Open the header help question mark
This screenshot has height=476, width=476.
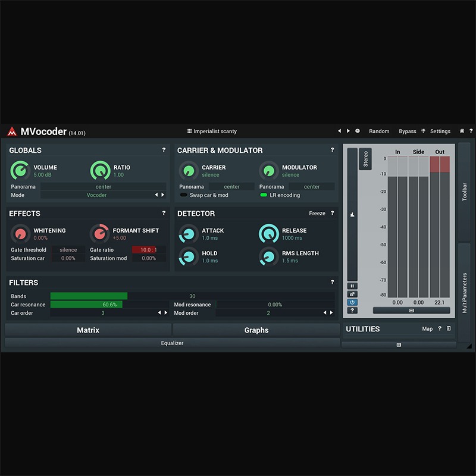pos(471,131)
